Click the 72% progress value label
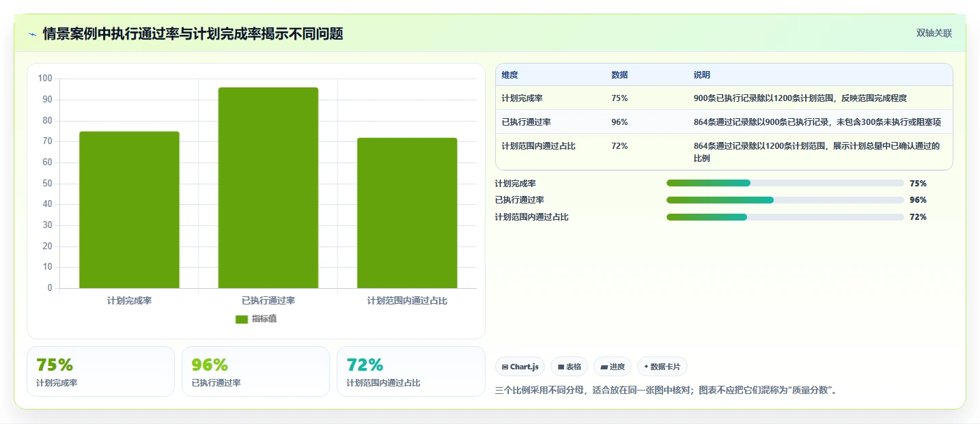980x424 pixels. (x=918, y=217)
